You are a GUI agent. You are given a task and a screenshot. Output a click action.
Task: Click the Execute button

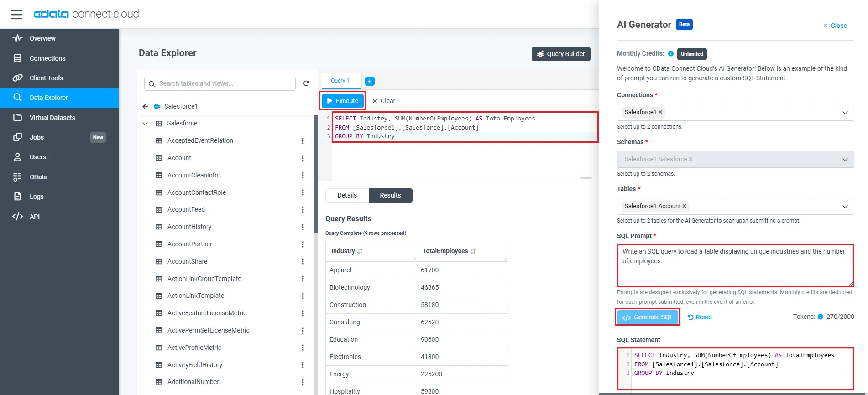[343, 101]
